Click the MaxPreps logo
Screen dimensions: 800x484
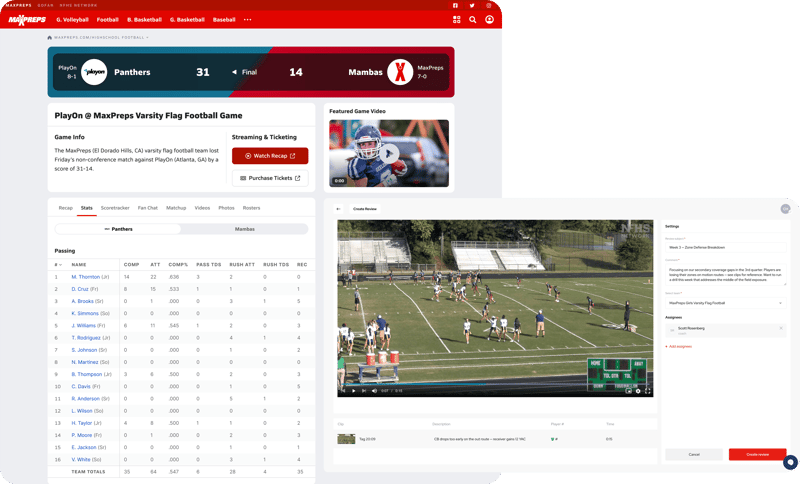point(27,20)
